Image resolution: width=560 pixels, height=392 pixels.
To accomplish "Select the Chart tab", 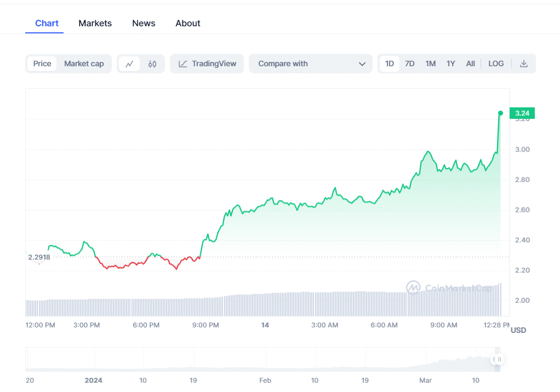I will tap(47, 23).
